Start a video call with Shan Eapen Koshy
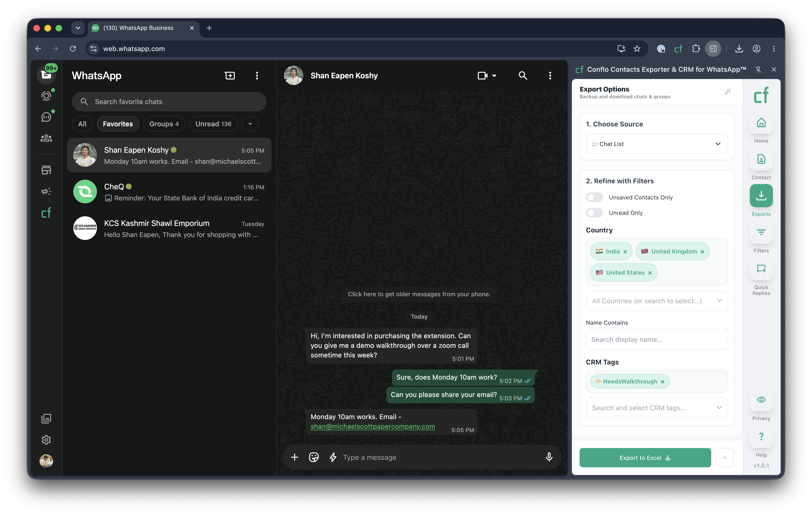 click(482, 75)
